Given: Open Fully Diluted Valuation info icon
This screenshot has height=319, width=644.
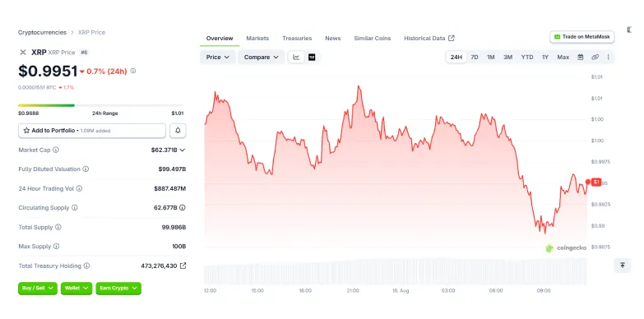Looking at the screenshot, I should 86,169.
